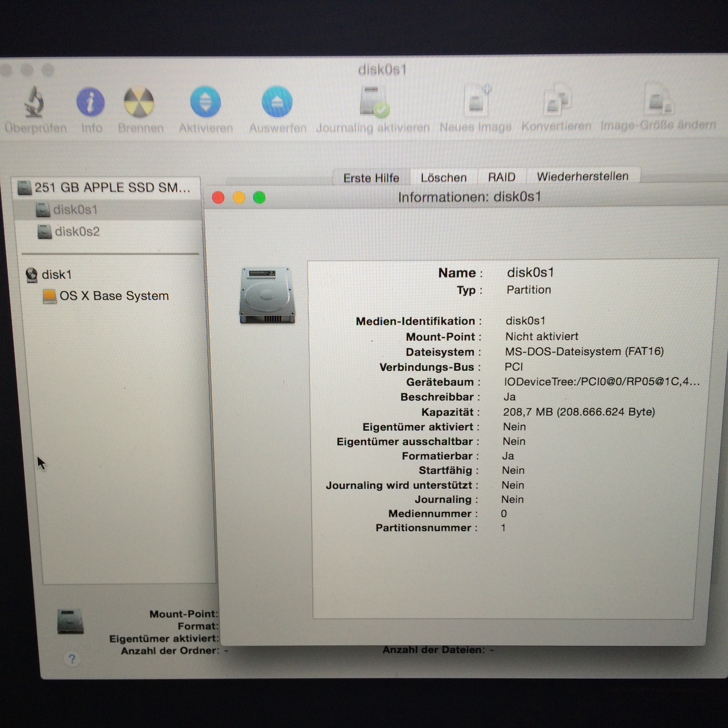Screen dimensions: 728x728
Task: Click the Eigentümer ausschaltbar value Nein
Action: (x=514, y=441)
